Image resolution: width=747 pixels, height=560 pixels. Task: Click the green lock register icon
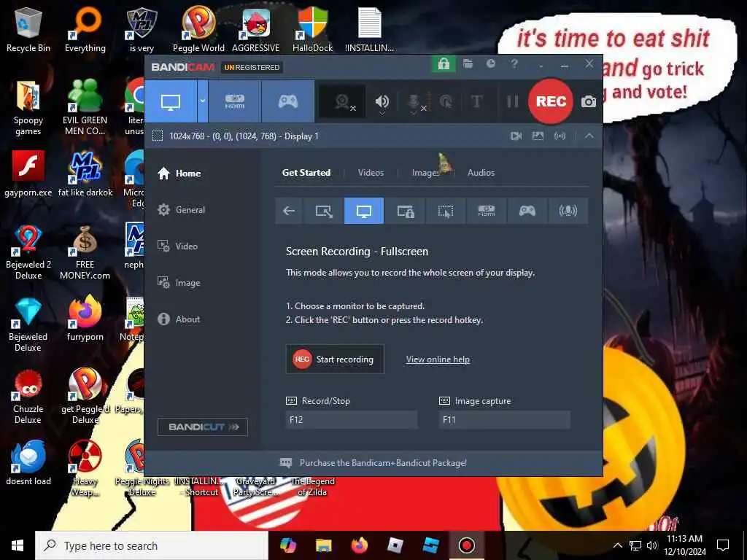tap(444, 64)
